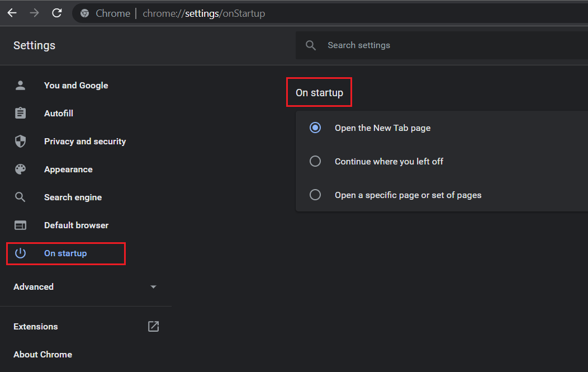Select the On startup power icon

tap(20, 253)
